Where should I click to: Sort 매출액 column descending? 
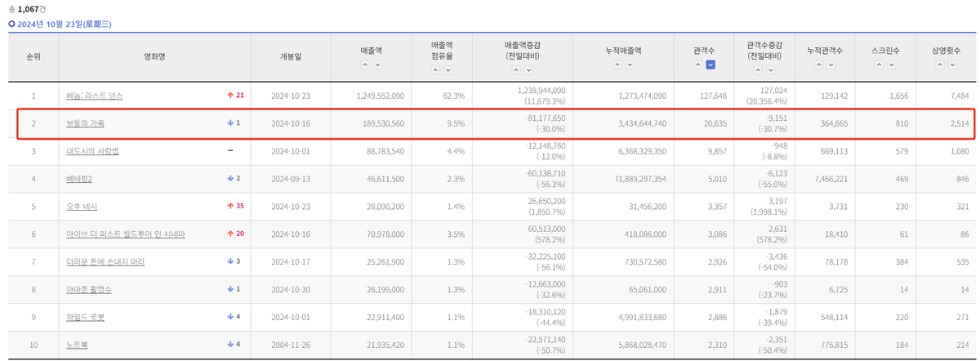tap(376, 65)
